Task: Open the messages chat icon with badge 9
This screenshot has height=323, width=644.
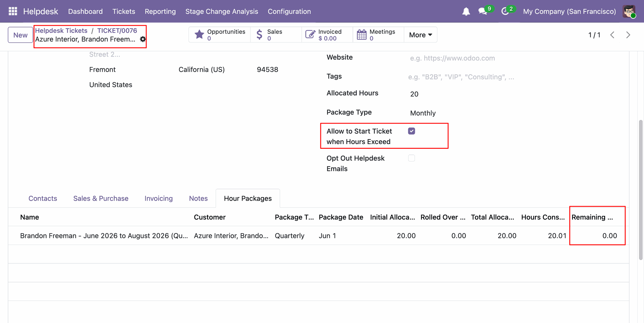Action: [x=483, y=11]
